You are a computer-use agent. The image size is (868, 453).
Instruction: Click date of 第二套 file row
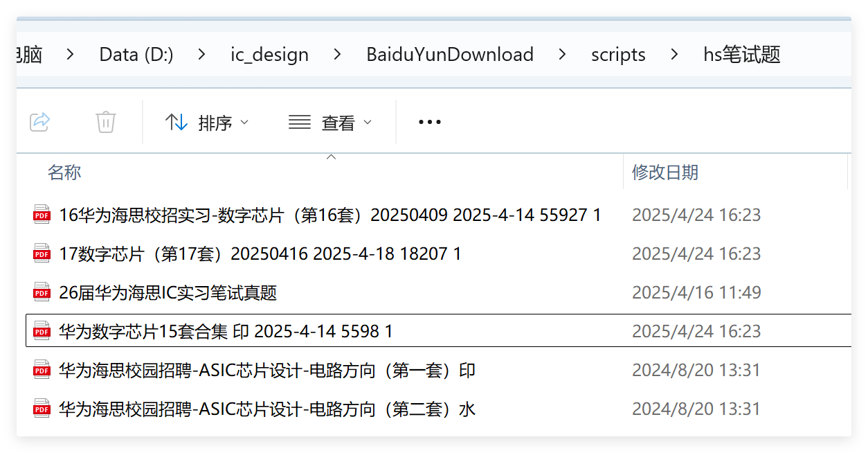[696, 409]
